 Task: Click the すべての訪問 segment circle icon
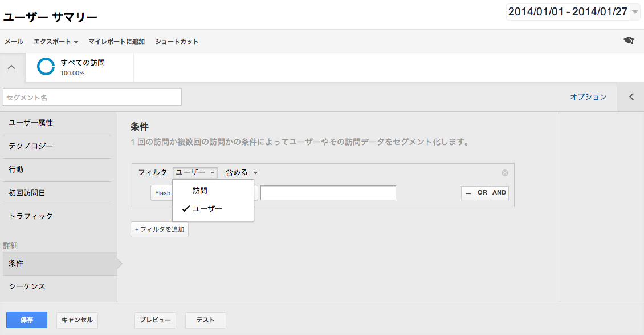46,67
